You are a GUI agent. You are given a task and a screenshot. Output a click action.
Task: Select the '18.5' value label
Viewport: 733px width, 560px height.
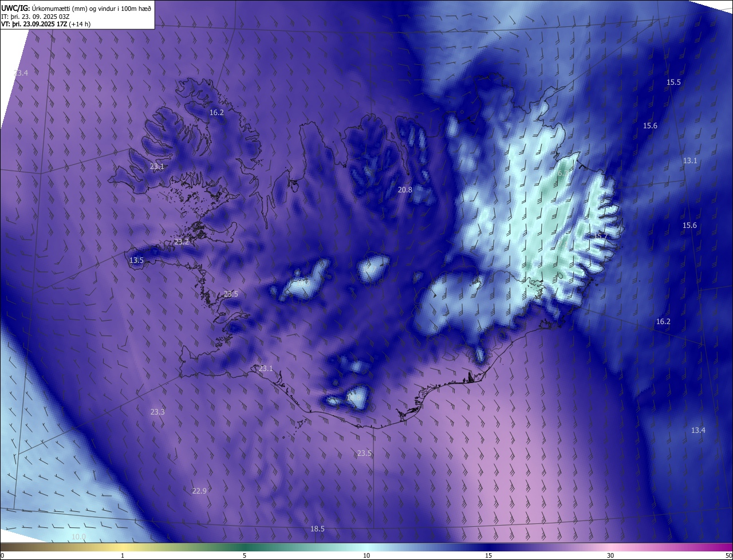click(x=317, y=529)
